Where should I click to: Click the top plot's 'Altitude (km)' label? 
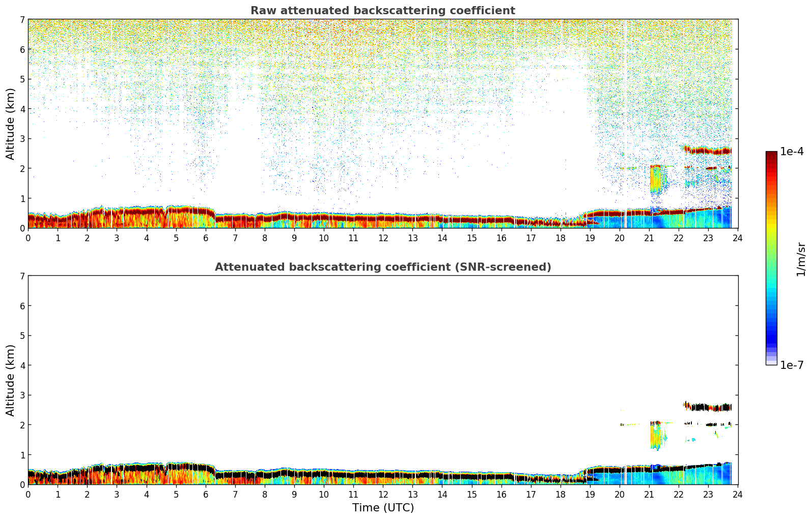click(x=11, y=124)
